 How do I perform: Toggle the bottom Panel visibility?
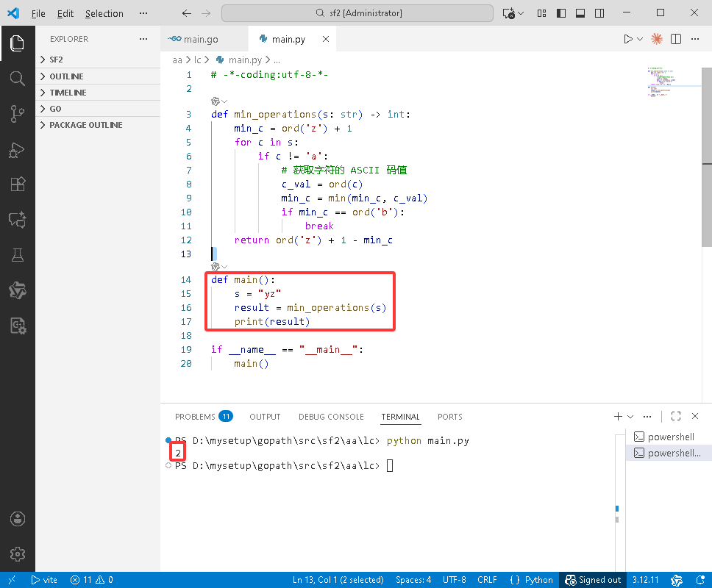click(580, 13)
